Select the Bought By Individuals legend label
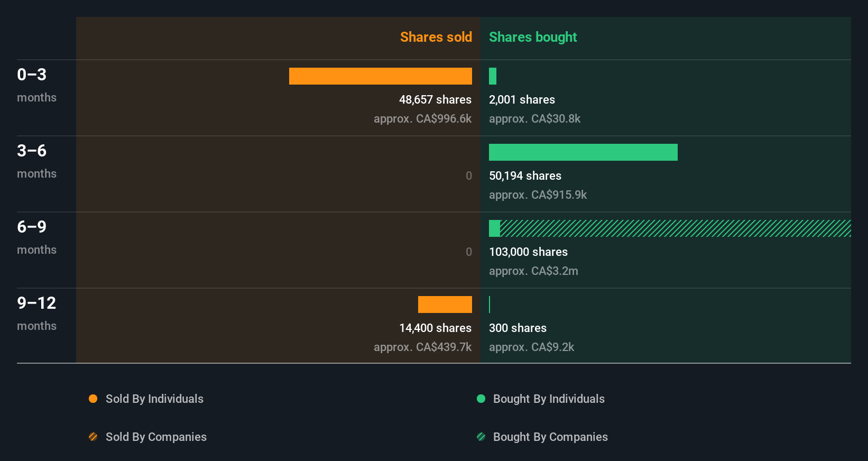868x461 pixels. point(549,399)
